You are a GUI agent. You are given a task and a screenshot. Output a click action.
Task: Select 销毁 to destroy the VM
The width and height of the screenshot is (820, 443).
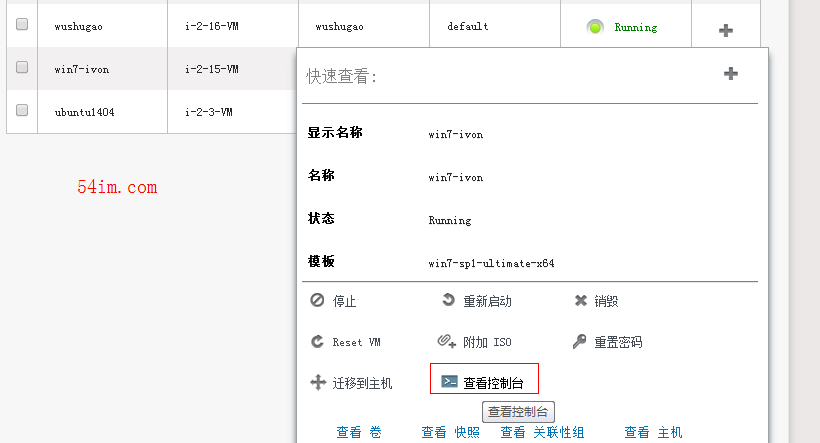tap(606, 301)
